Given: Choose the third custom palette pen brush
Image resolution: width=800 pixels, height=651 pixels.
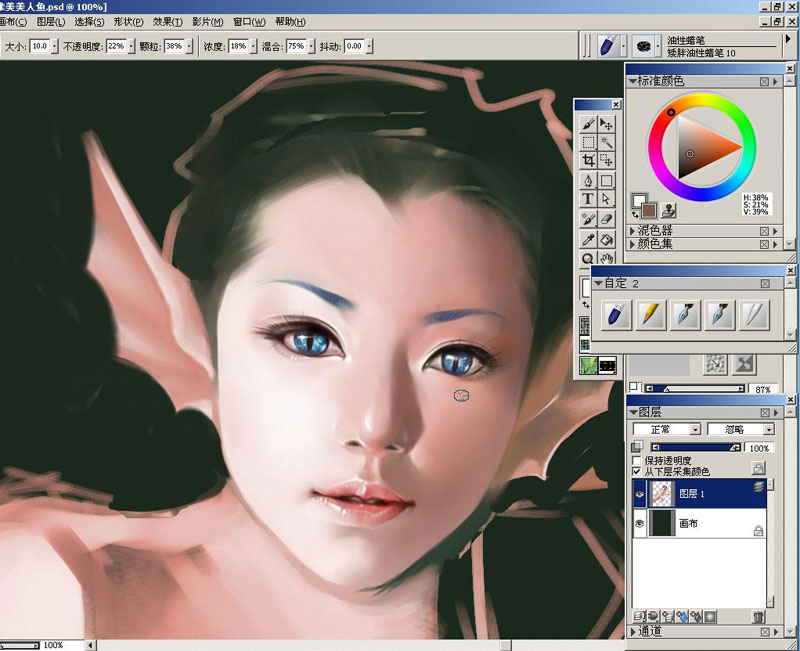Looking at the screenshot, I should point(685,314).
